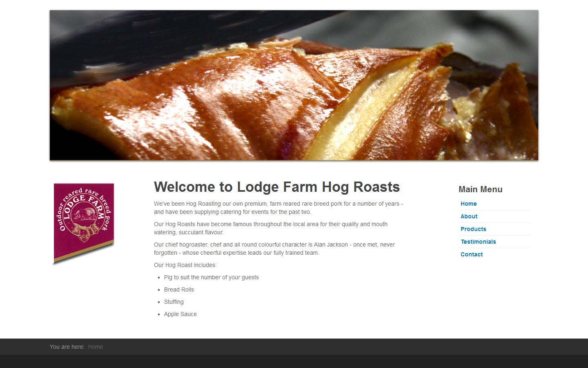Click the first paragraph about Hog Roasting
This screenshot has width=588, height=368.
pos(278,208)
